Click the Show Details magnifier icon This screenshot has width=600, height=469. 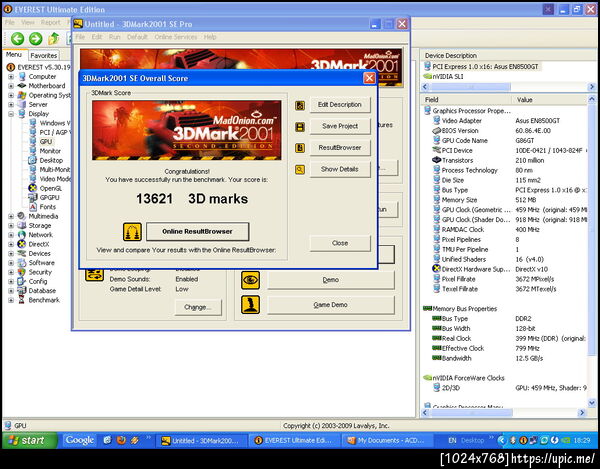tap(300, 169)
